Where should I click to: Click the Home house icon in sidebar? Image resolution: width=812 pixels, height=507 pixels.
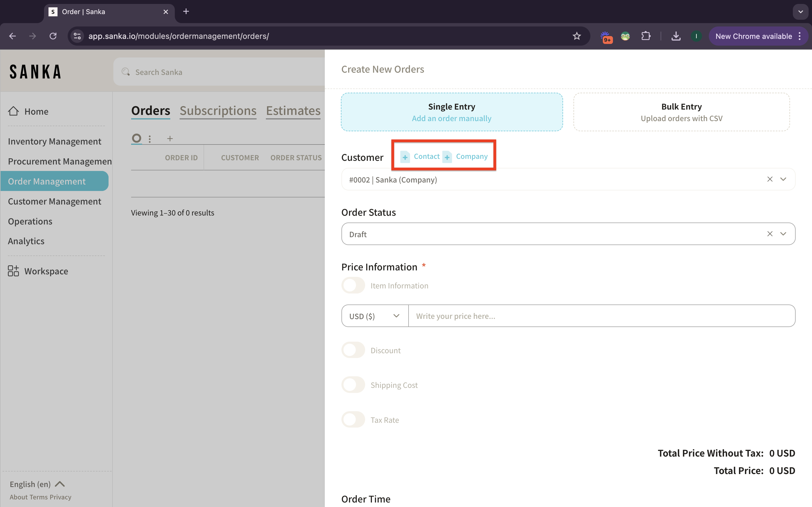[14, 111]
